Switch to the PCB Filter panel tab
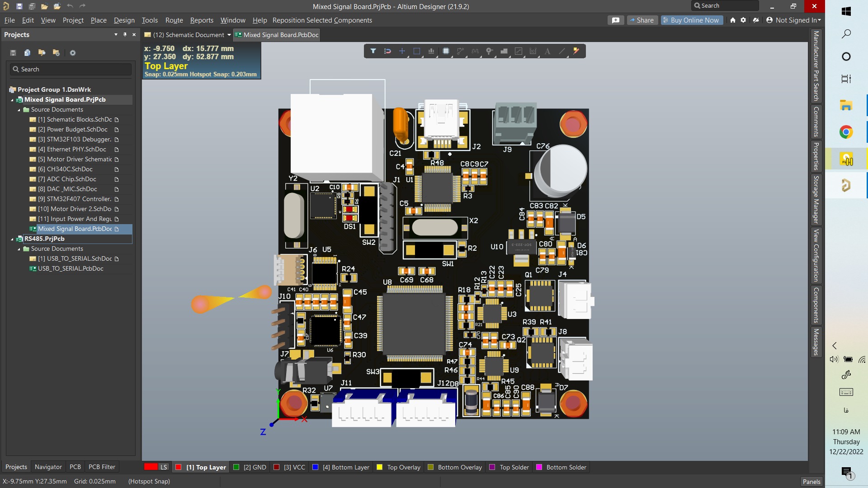 (102, 467)
